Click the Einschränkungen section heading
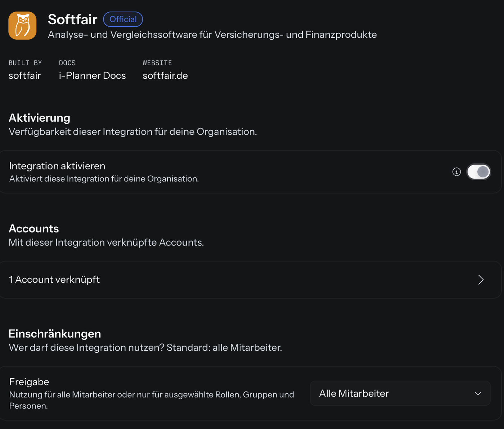This screenshot has height=429, width=504. tap(55, 334)
